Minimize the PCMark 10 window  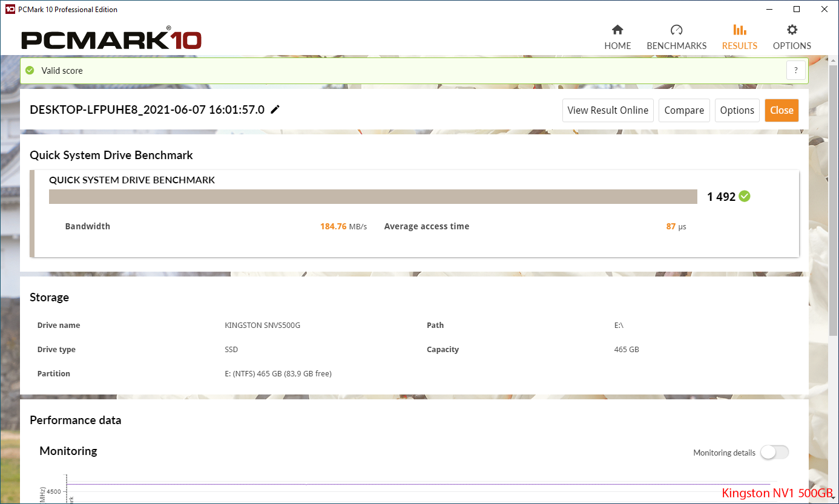(769, 9)
